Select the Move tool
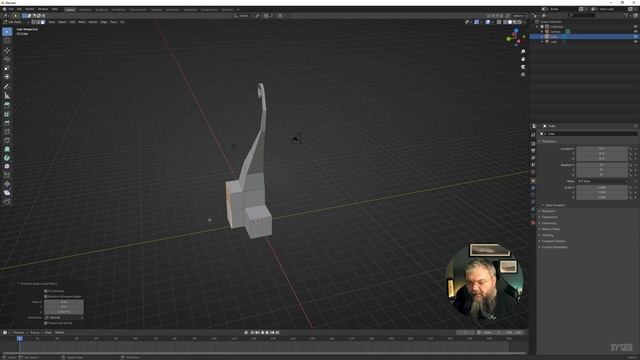 click(x=7, y=51)
